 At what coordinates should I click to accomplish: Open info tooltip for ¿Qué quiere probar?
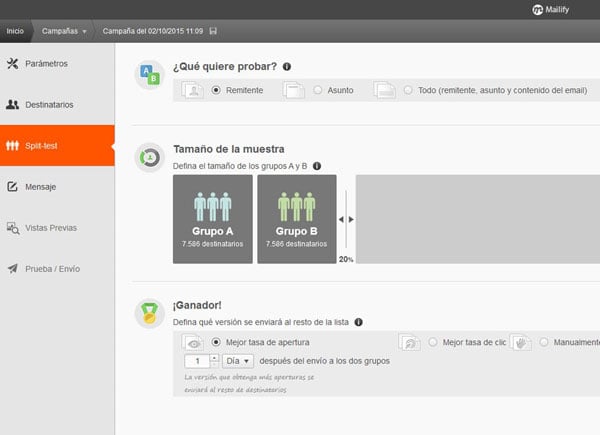pyautogui.click(x=287, y=67)
